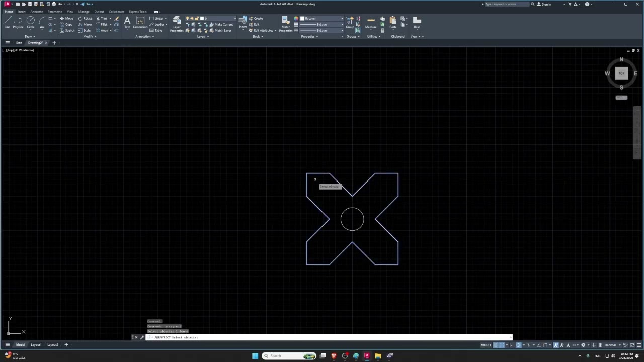Click the TOP face of ViewCube
The image size is (644, 362).
tap(621, 73)
